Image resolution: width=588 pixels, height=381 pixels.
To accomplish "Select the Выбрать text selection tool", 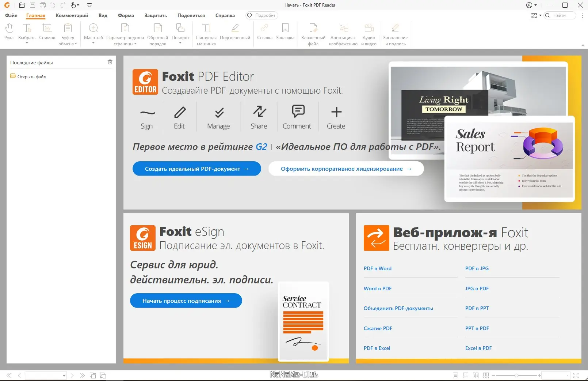I will pos(27,31).
